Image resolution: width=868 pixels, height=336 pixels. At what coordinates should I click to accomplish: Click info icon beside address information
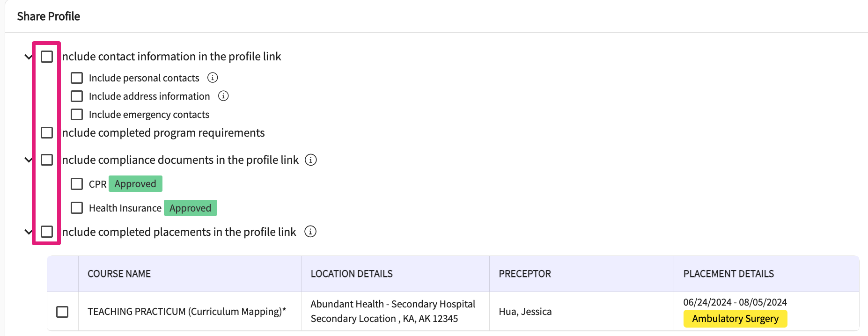(223, 96)
